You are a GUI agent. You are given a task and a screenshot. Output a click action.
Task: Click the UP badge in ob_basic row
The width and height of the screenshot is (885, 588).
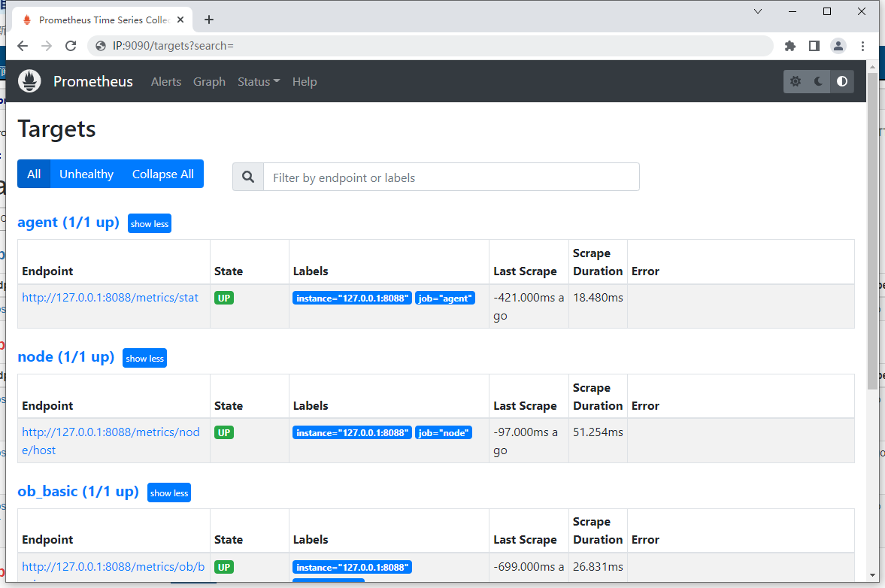(x=224, y=567)
